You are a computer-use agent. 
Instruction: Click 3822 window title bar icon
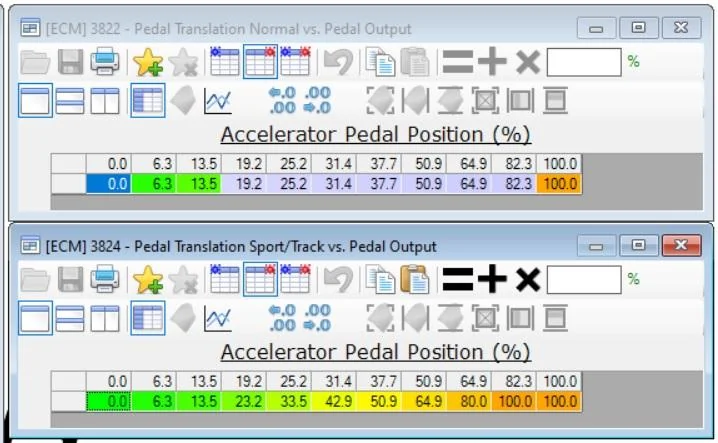[30, 28]
